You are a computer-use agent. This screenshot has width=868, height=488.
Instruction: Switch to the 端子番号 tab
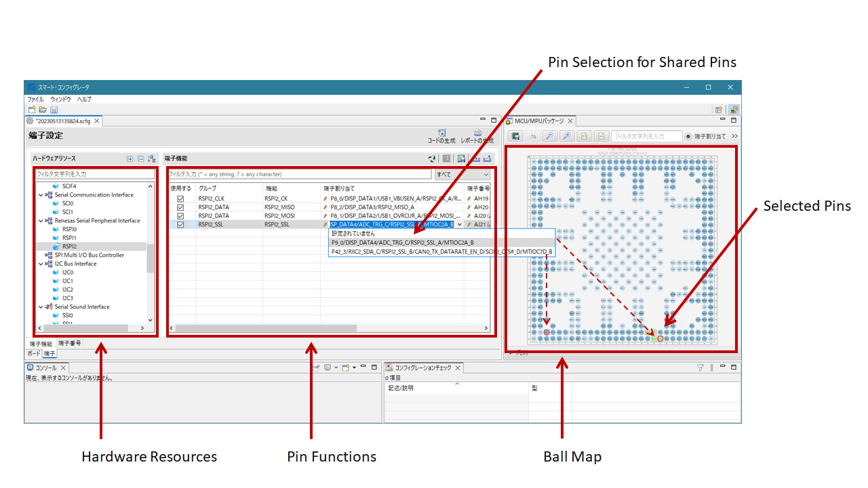point(70,344)
